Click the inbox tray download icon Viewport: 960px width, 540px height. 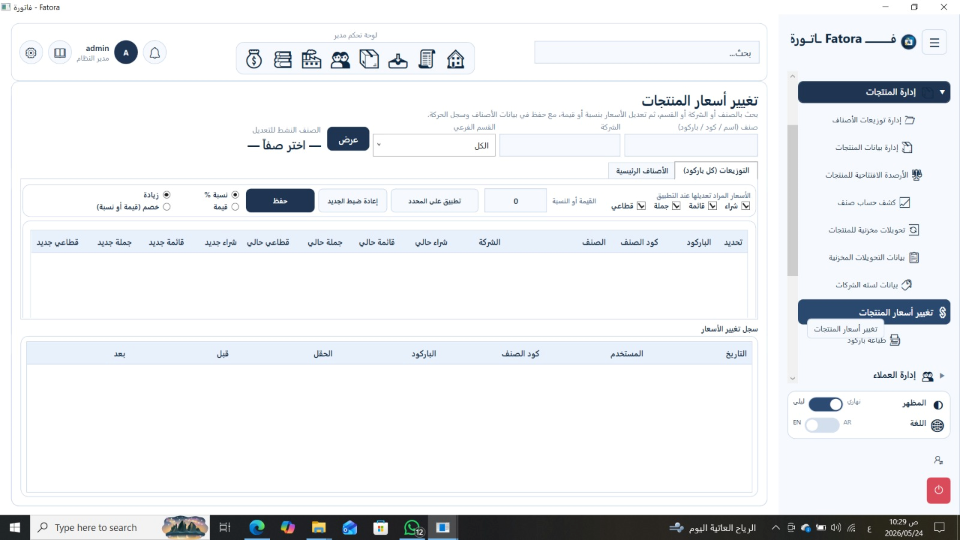(x=398, y=59)
